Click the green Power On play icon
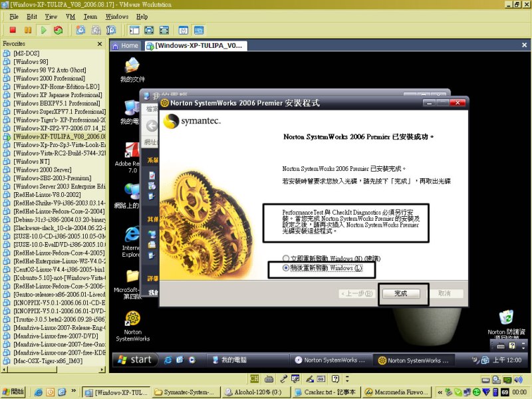 [x=43, y=30]
